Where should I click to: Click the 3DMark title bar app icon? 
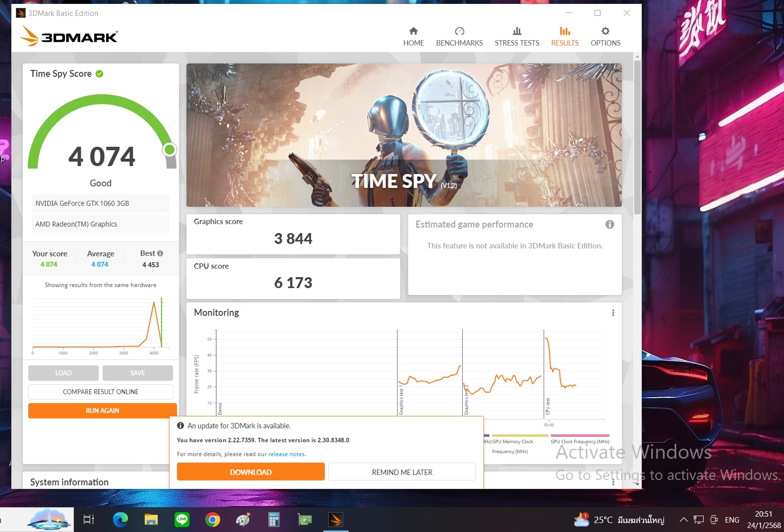(20, 13)
